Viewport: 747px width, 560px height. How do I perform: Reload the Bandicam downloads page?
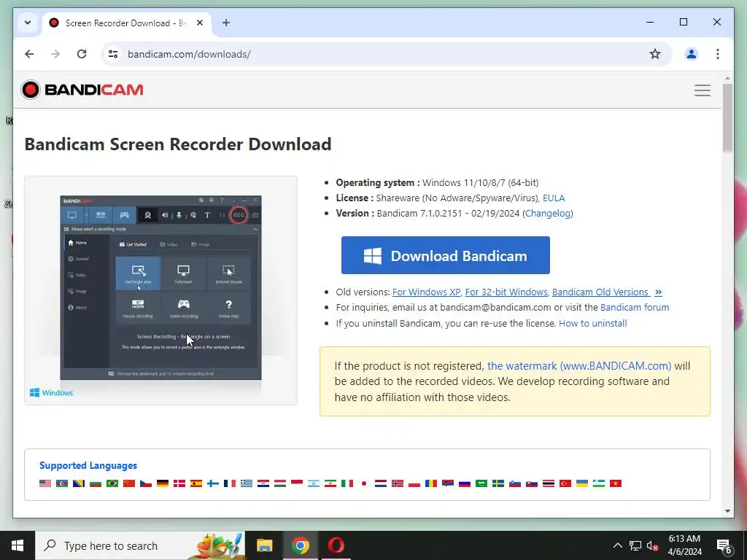tap(82, 54)
